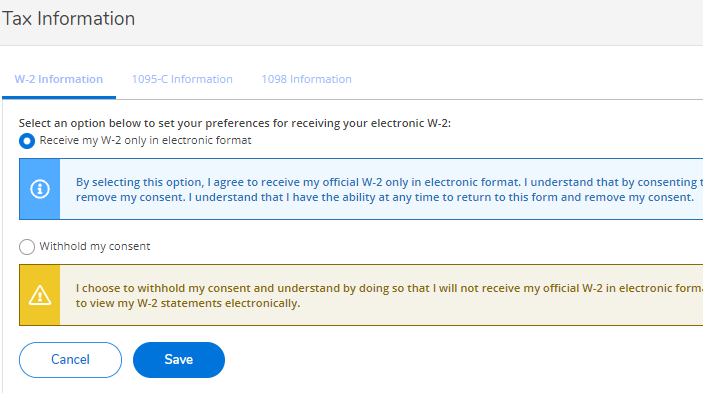Viewport: 703px width, 393px height.
Task: Click the blue circled info icon
Action: pos(39,189)
